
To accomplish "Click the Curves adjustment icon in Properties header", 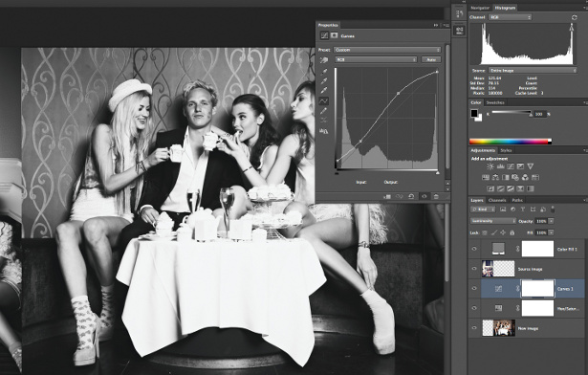I will (x=324, y=35).
